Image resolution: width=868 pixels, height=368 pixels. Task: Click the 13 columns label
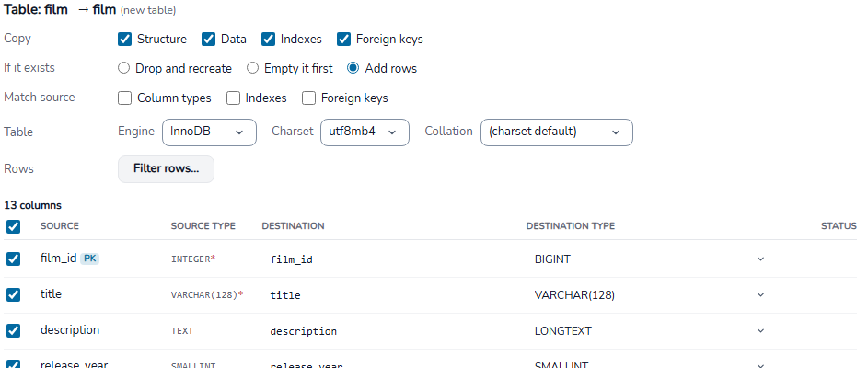click(32, 205)
